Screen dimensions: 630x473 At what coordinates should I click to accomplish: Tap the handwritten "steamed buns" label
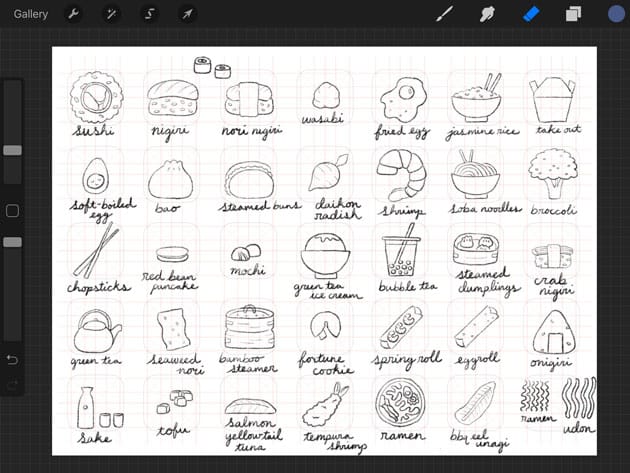(260, 206)
